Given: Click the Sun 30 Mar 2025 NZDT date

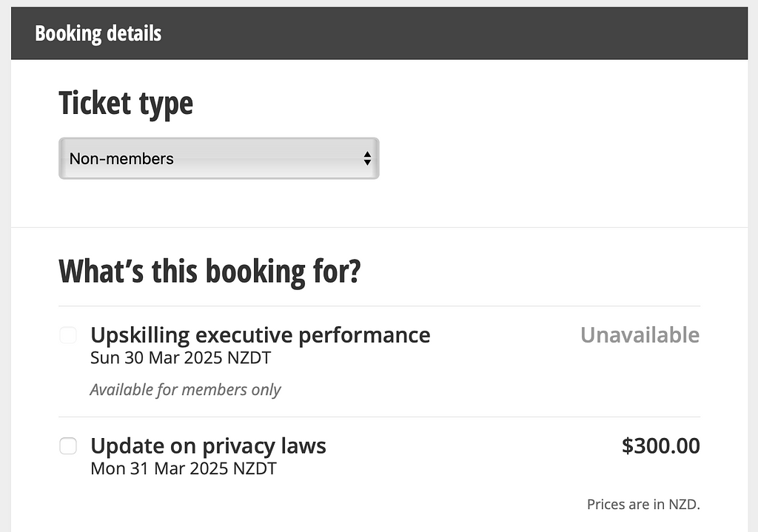Looking at the screenshot, I should coord(181,357).
